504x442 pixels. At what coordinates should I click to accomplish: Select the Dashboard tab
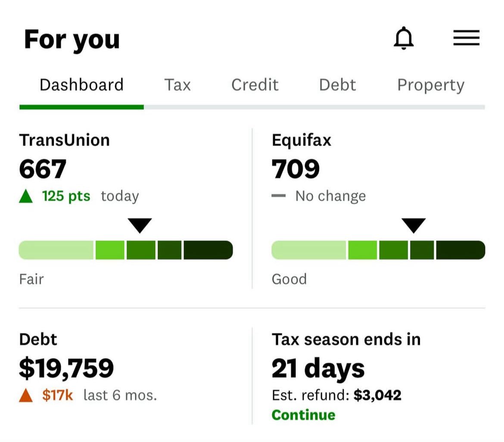pyautogui.click(x=81, y=85)
